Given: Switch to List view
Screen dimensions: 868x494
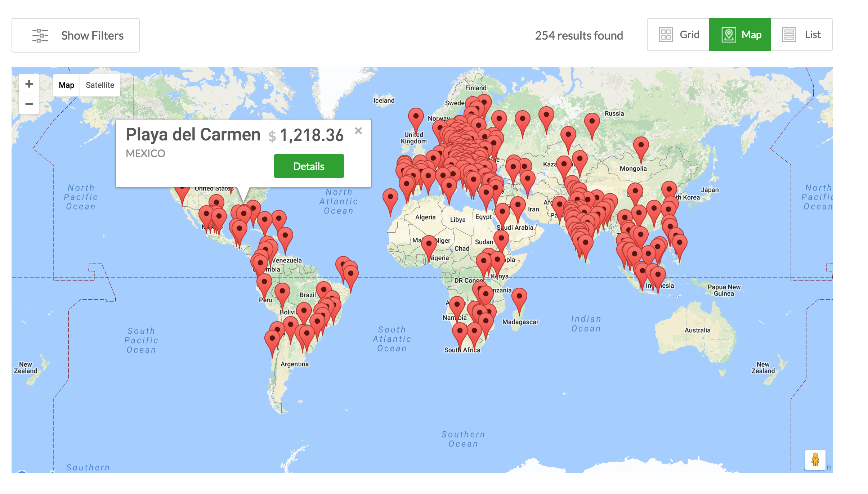Looking at the screenshot, I should click(801, 35).
